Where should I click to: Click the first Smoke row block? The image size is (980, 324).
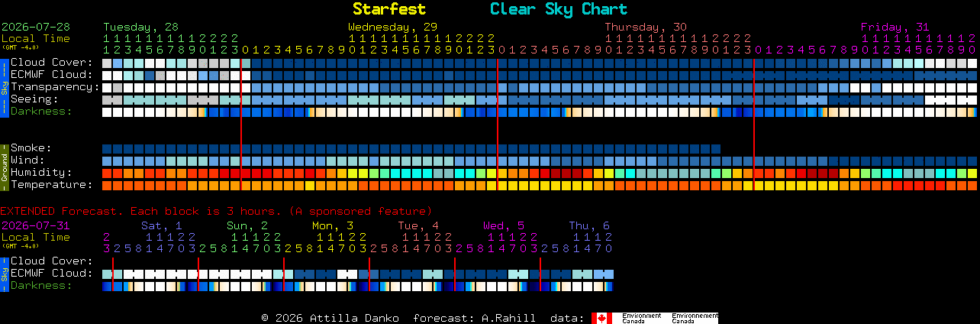pos(107,149)
